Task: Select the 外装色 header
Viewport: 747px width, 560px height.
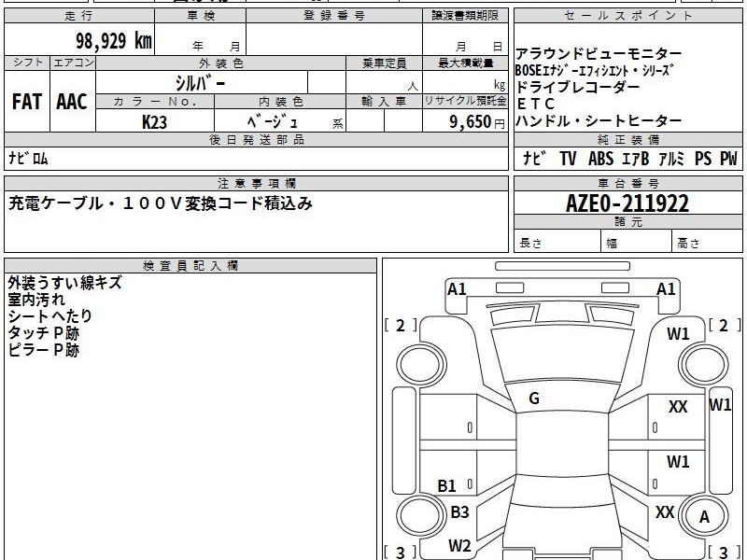Action: pos(221,63)
